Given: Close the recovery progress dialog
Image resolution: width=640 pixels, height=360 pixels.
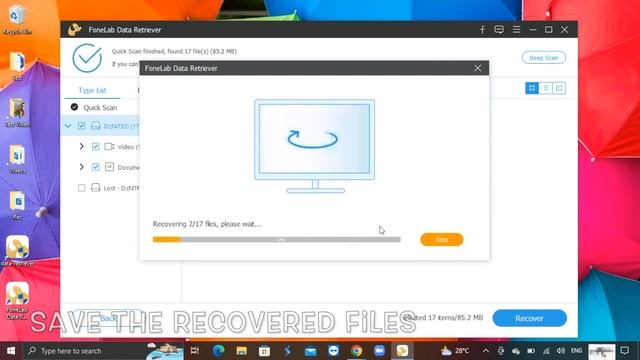Looking at the screenshot, I should click(x=478, y=68).
